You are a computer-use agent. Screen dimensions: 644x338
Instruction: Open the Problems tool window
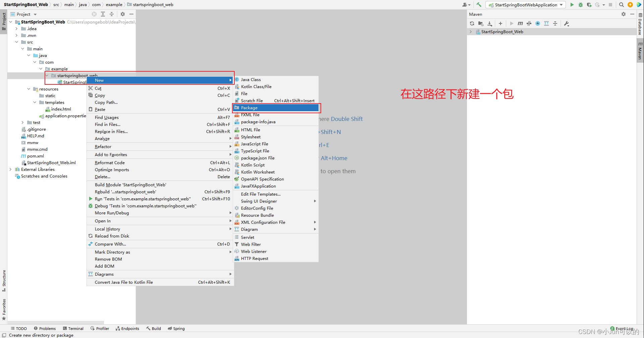pyautogui.click(x=45, y=329)
